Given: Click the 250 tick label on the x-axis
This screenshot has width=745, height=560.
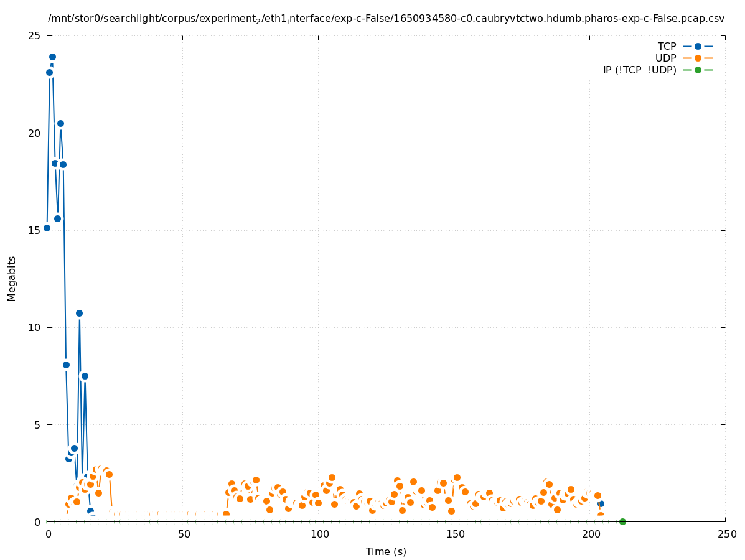Looking at the screenshot, I should (726, 534).
